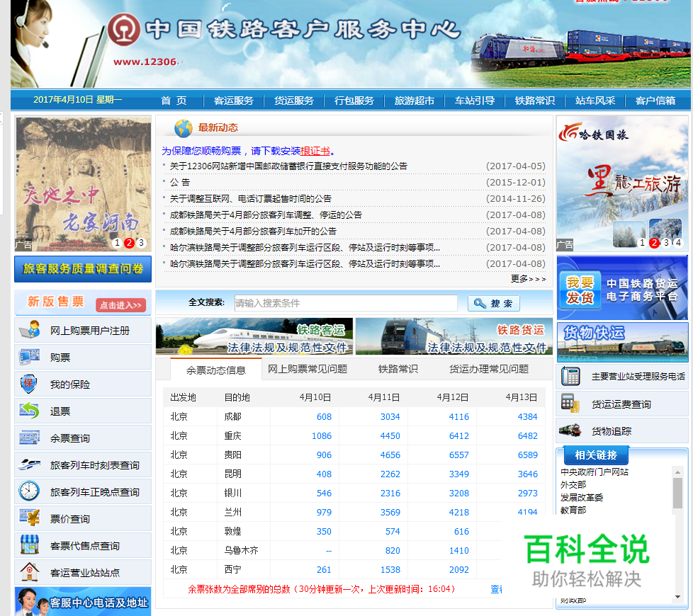Open 首页 in navigation bar
Viewport: 693px width, 616px height.
(174, 101)
